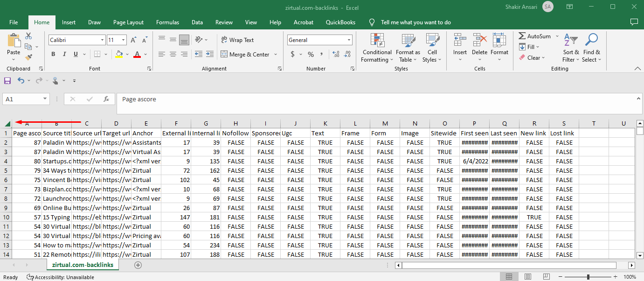The height and width of the screenshot is (281, 644).
Task: Toggle Bold formatting
Action: click(x=53, y=54)
